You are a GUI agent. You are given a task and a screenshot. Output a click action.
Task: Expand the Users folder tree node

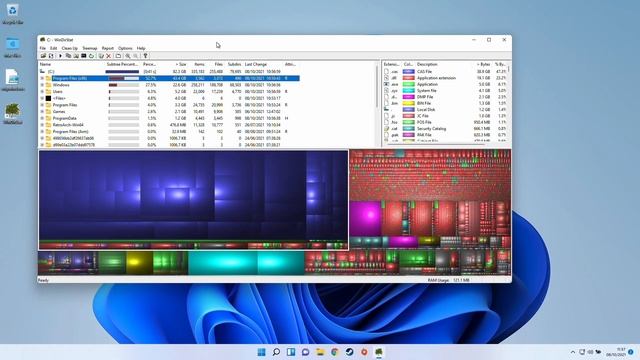pyautogui.click(x=42, y=91)
